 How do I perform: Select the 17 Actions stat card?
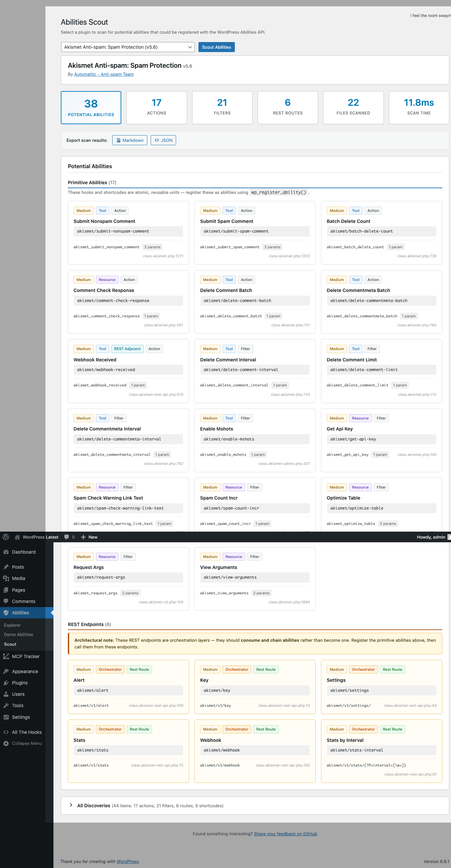click(157, 107)
